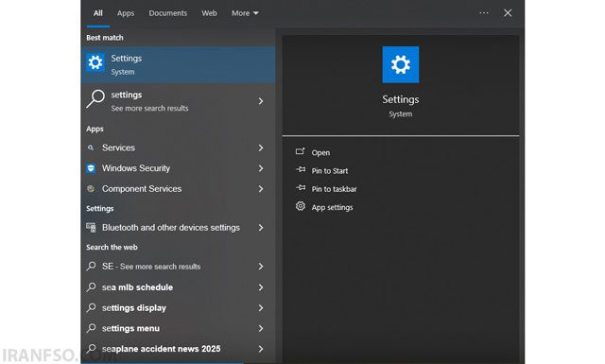The width and height of the screenshot is (605, 364).
Task: Switch to the Documents tab
Action: [x=168, y=13]
